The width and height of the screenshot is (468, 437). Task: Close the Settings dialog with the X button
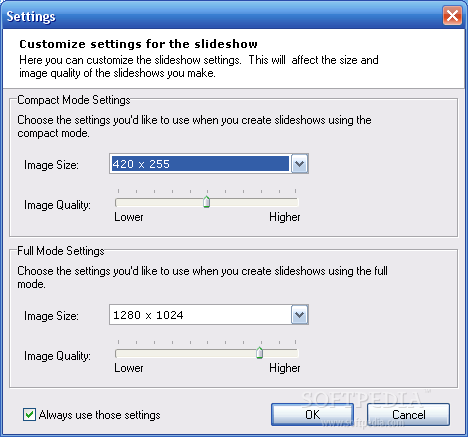[452, 16]
